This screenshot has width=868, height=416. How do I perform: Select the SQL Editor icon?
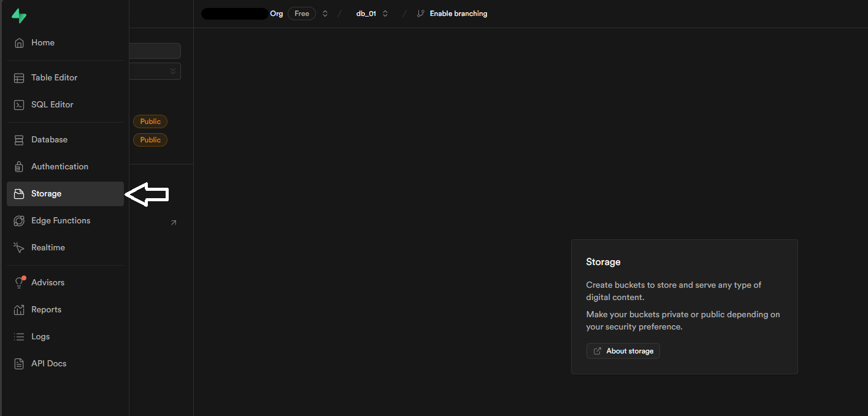click(18, 104)
